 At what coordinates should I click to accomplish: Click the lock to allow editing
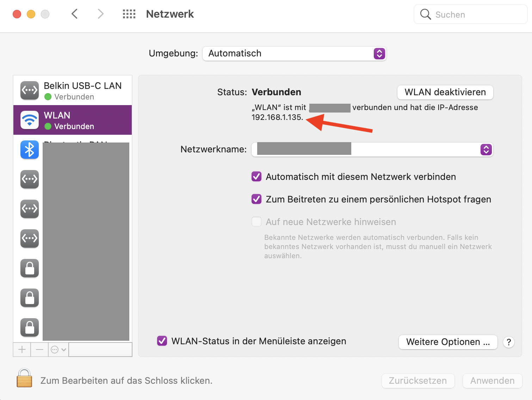pyautogui.click(x=24, y=378)
